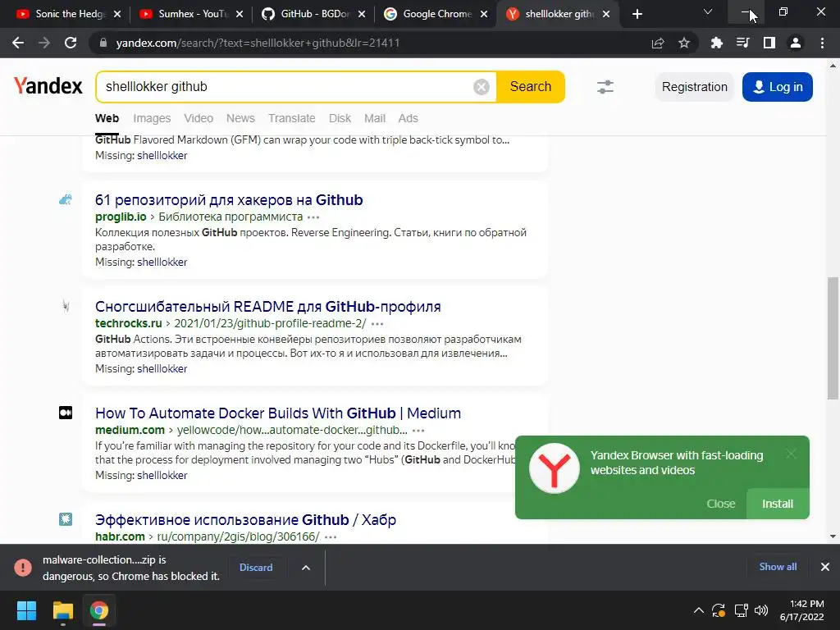The image size is (840, 630).
Task: Dismiss the Yandex Browser promo with X
Action: coord(791,454)
